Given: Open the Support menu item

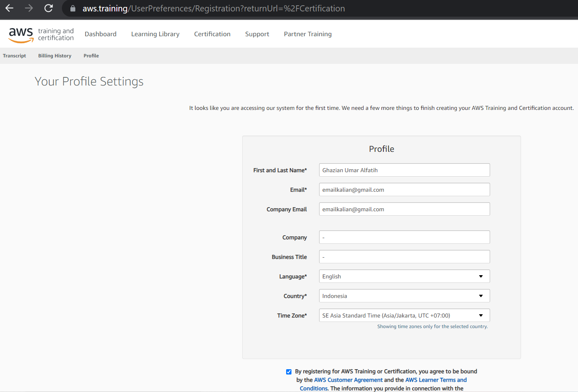Looking at the screenshot, I should click(257, 34).
